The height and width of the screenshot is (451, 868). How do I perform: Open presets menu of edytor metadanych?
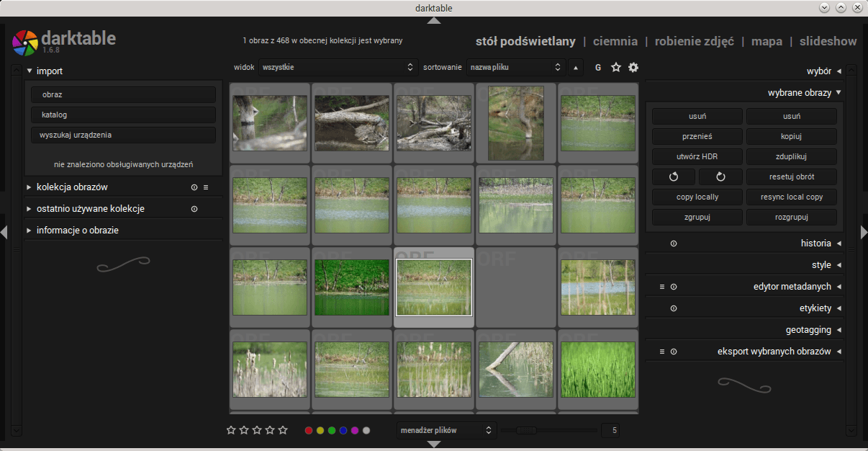point(662,287)
